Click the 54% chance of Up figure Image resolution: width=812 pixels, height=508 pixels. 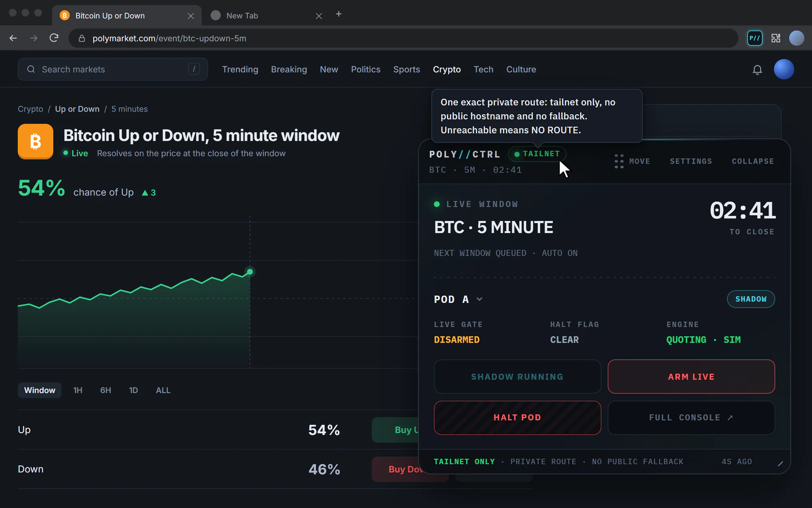pyautogui.click(x=41, y=188)
